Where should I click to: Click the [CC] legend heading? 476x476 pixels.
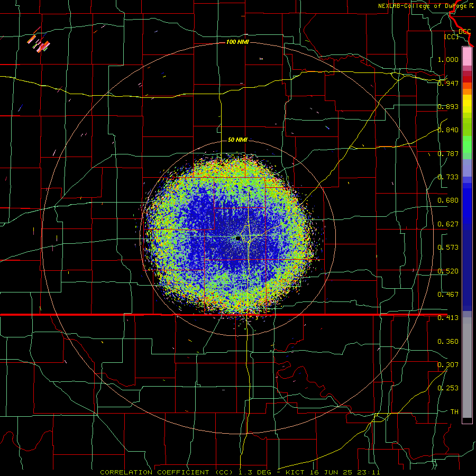451,36
